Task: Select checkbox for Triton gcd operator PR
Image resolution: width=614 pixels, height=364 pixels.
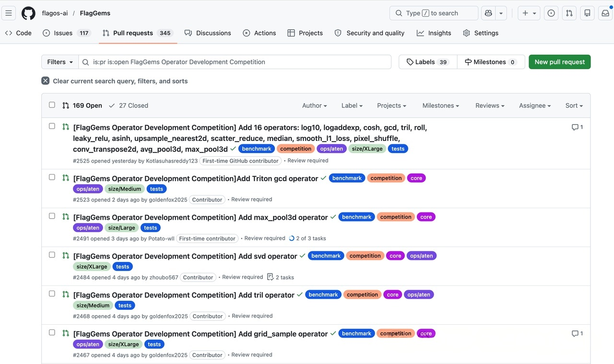Action: pos(52,177)
